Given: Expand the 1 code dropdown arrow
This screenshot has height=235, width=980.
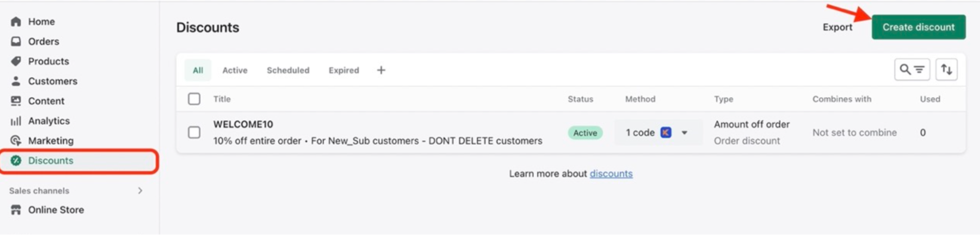Looking at the screenshot, I should pos(684,133).
